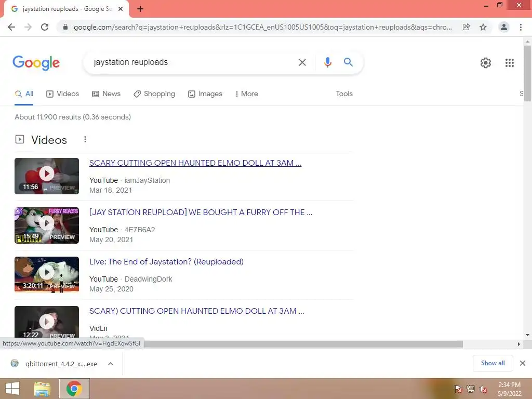Open JAY STATION REUPLOAD FURRY video link

pyautogui.click(x=201, y=212)
